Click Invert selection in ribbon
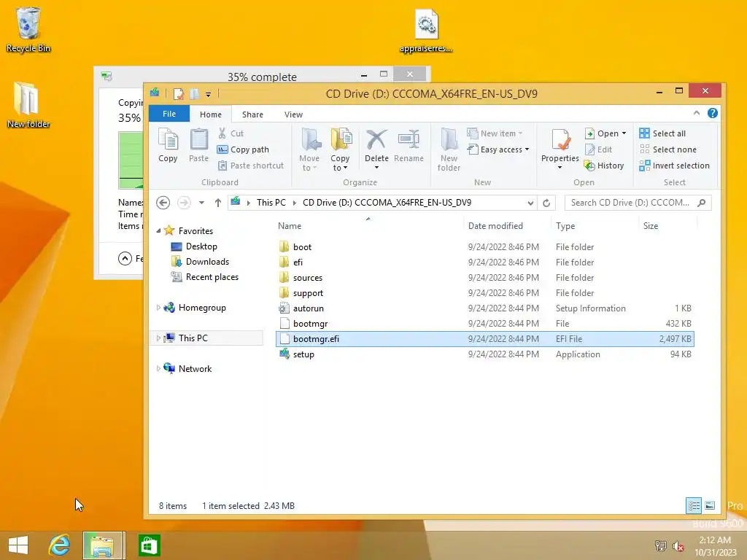 coord(675,166)
